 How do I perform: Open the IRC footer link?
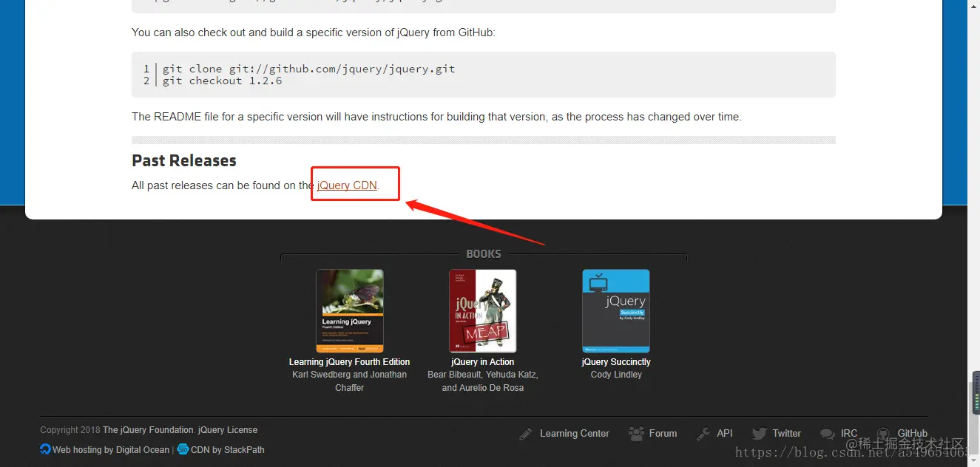click(x=849, y=434)
